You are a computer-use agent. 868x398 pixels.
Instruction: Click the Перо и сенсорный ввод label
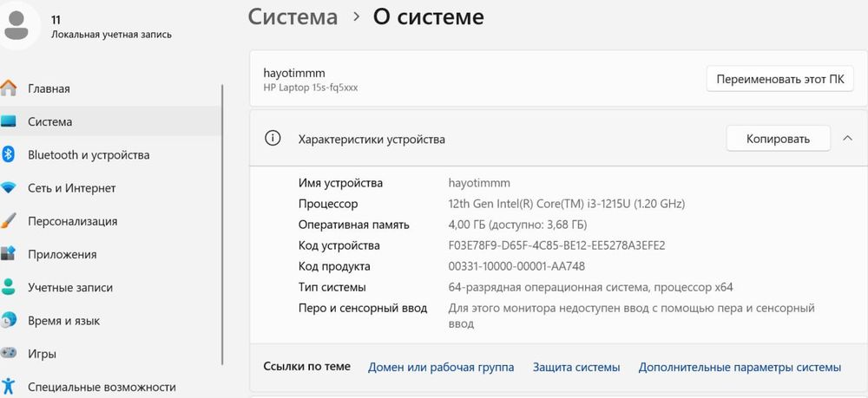(x=363, y=308)
